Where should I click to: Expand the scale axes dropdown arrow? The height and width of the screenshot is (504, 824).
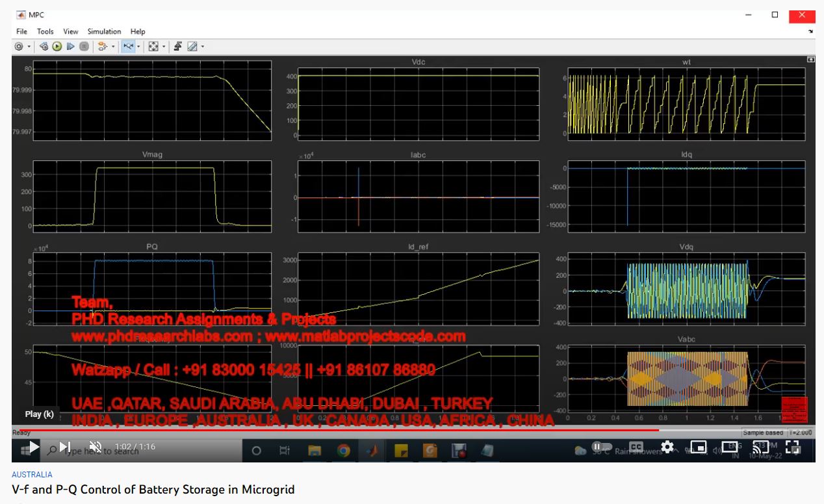click(164, 47)
